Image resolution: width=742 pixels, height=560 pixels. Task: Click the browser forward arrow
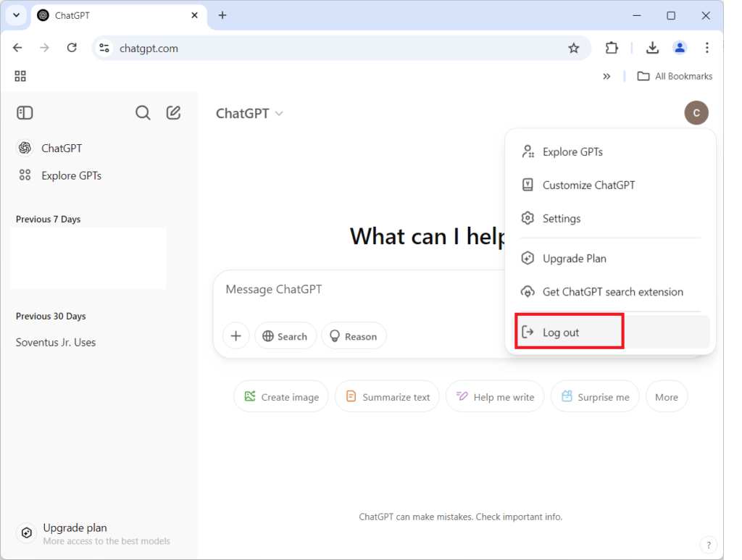44,48
